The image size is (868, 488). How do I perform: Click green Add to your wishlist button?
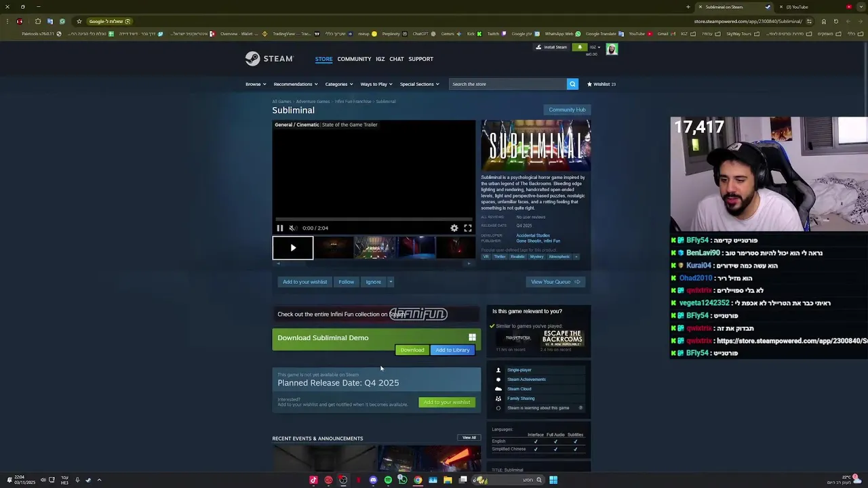tap(446, 403)
